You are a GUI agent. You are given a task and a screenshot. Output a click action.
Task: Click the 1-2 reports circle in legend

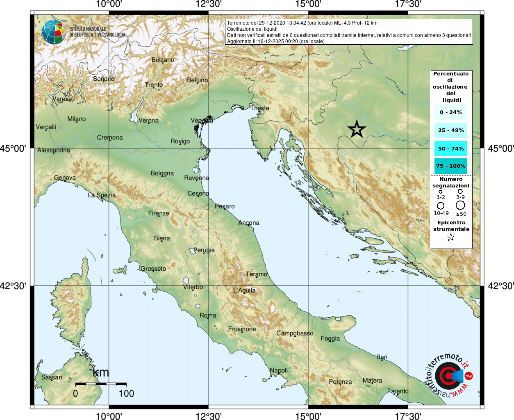pyautogui.click(x=441, y=192)
